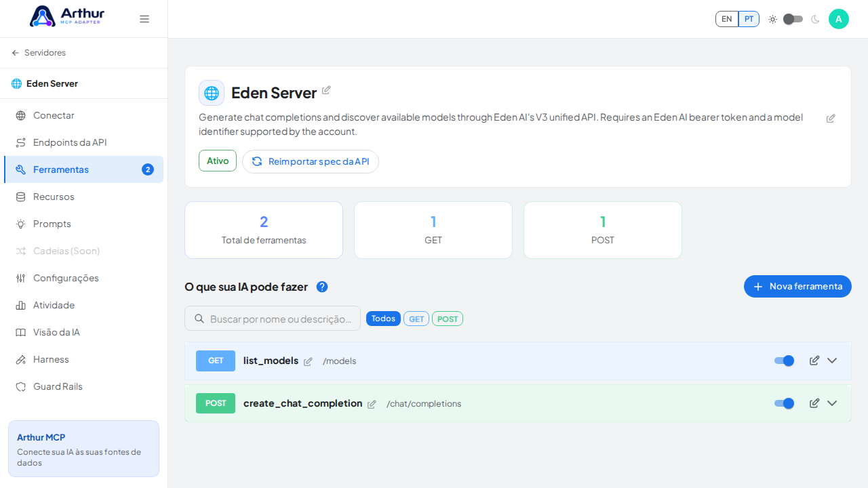Click the Ativo status badge
Screen dimensions: 868x488
pyautogui.click(x=218, y=161)
